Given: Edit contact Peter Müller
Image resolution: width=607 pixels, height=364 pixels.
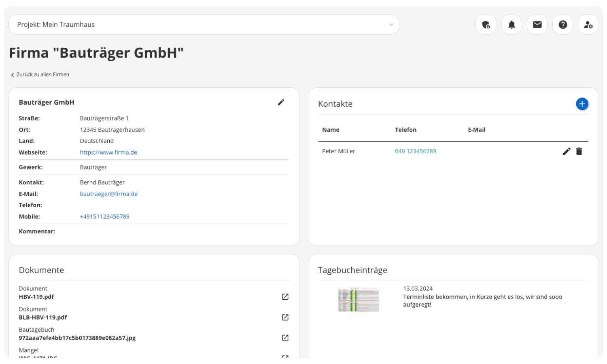Looking at the screenshot, I should [x=566, y=151].
